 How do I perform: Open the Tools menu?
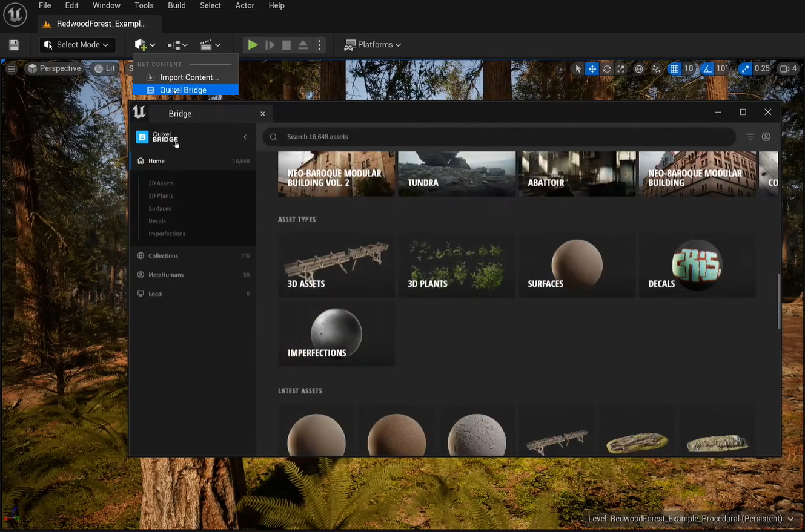144,5
